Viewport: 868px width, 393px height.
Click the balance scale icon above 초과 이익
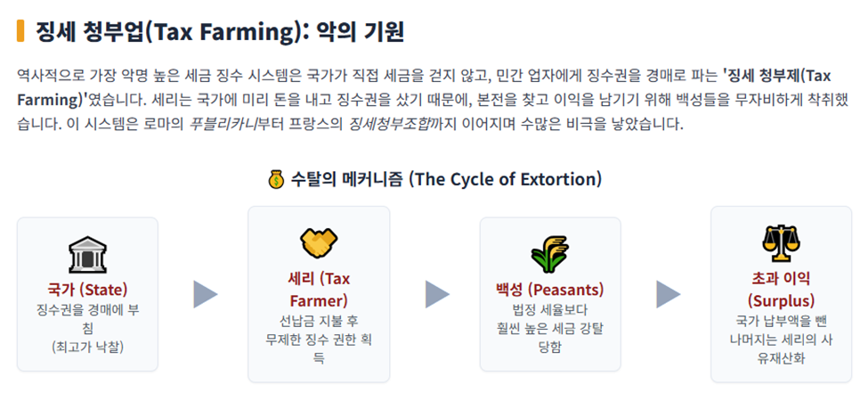[781, 243]
